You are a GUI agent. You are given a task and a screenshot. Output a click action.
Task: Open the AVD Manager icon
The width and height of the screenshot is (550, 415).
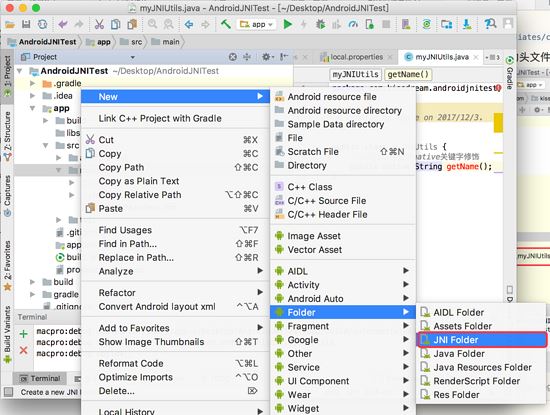click(x=406, y=24)
